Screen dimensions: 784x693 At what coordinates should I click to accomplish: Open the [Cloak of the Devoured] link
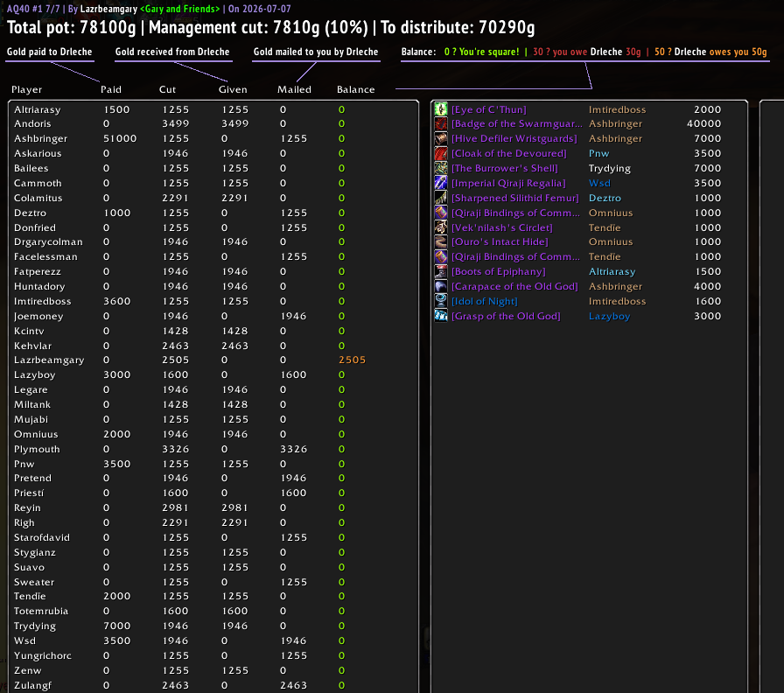tap(508, 153)
